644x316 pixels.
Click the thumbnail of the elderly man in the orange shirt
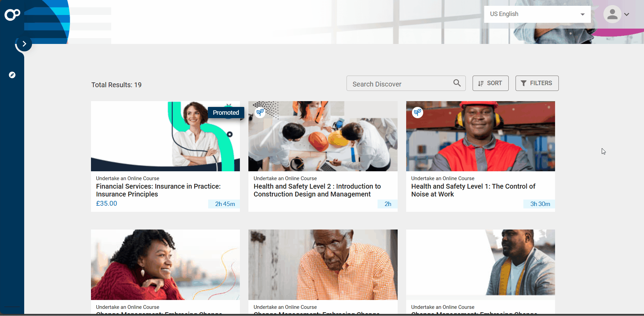323,265
